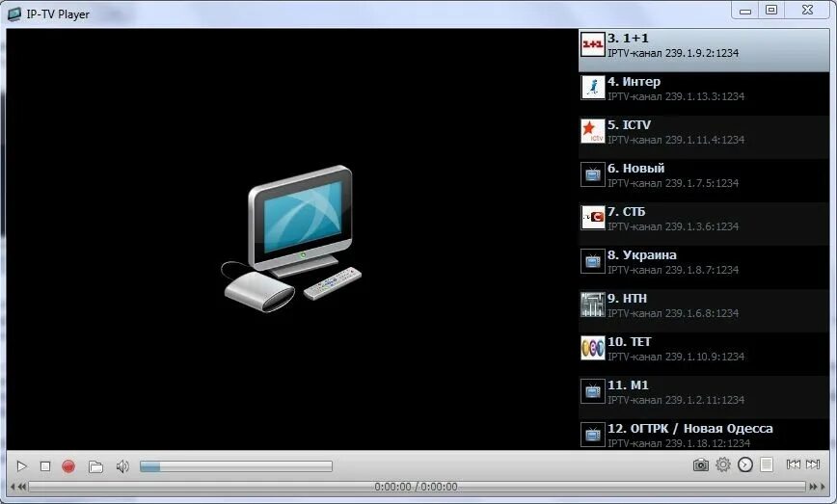Screen dimensions: 837x504
Task: Go to previous channel with skip-back button
Action: click(794, 464)
